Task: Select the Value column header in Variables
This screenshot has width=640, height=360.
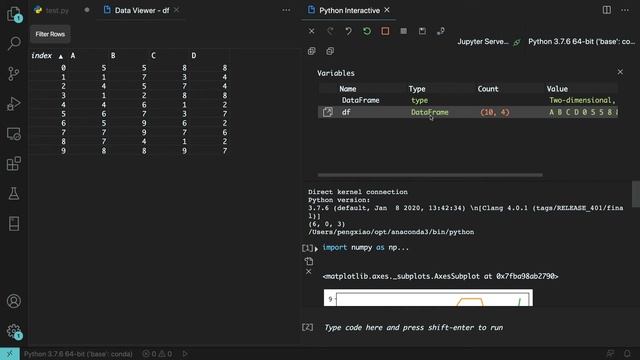Action: 557,89
